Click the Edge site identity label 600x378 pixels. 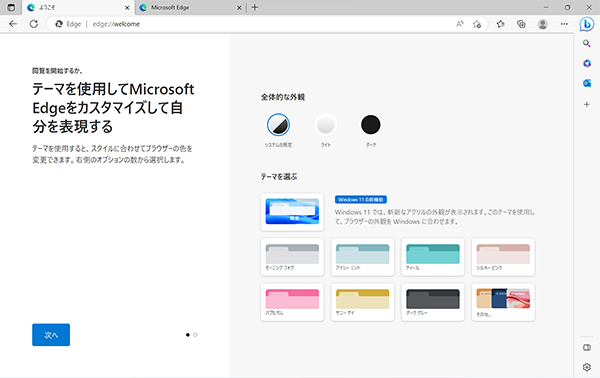tap(68, 24)
